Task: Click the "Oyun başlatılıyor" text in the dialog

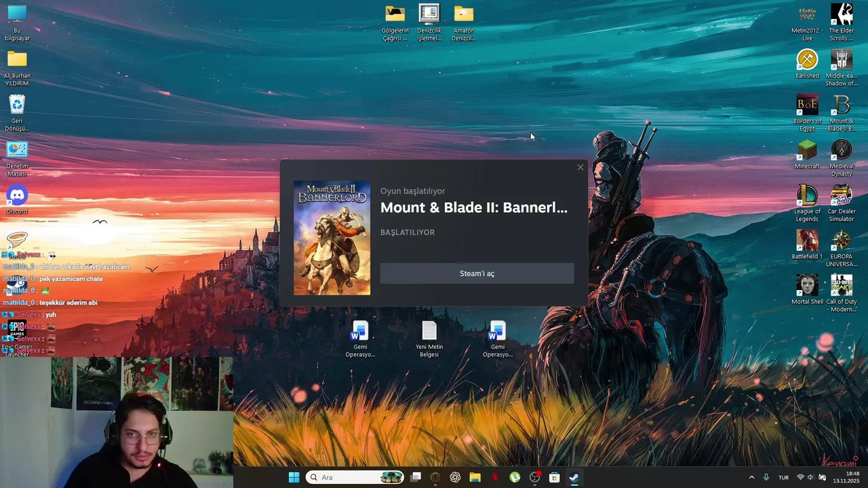Action: click(x=412, y=191)
